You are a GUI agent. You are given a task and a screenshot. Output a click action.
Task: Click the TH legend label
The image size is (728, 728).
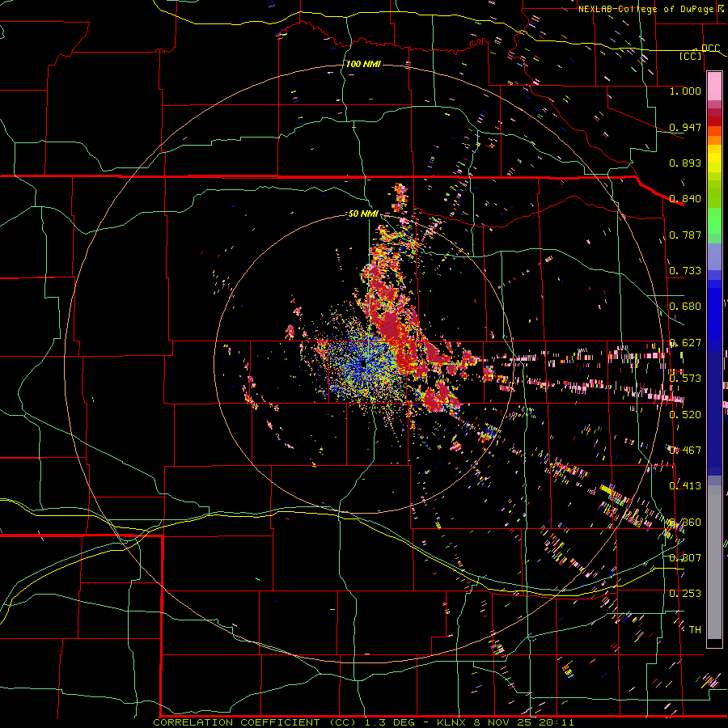click(695, 629)
